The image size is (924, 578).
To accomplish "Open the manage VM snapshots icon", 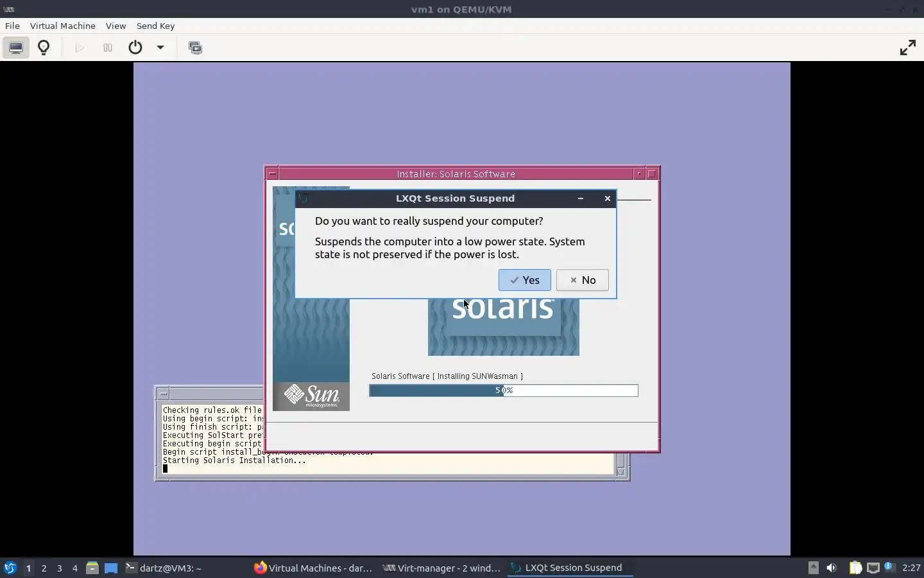I will tap(195, 48).
